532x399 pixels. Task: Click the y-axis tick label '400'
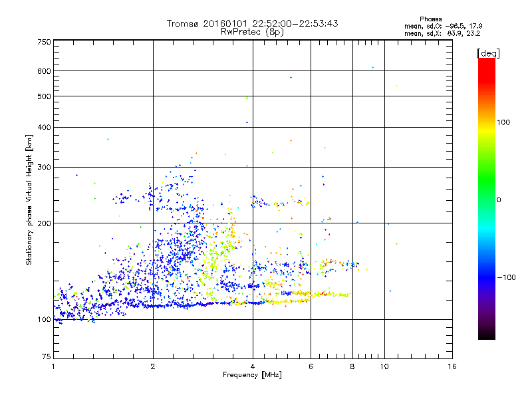click(44, 128)
